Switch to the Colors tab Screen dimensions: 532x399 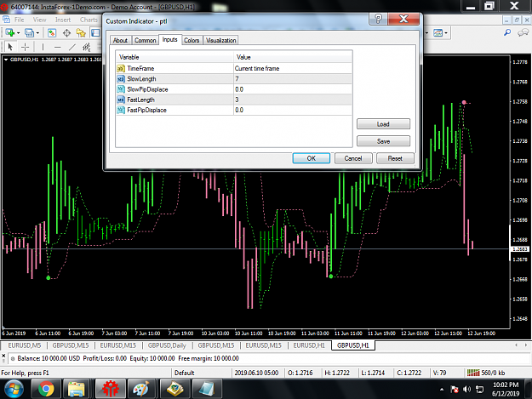coord(192,40)
